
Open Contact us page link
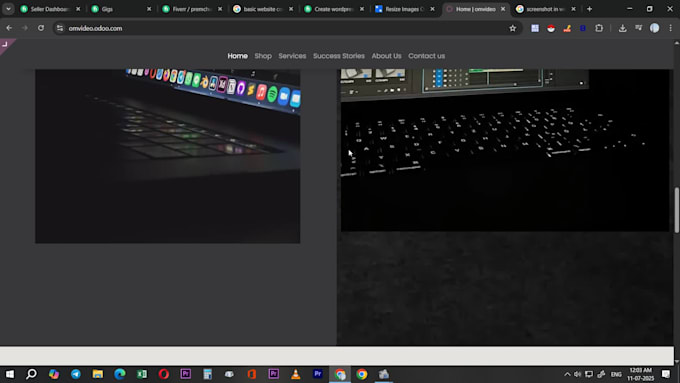pos(426,56)
